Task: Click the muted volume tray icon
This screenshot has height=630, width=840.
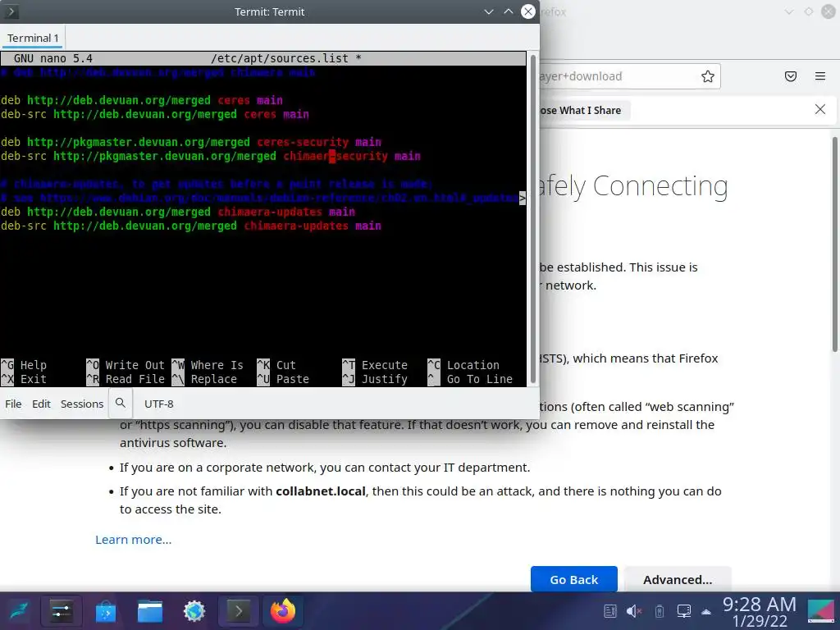Action: [x=634, y=611]
